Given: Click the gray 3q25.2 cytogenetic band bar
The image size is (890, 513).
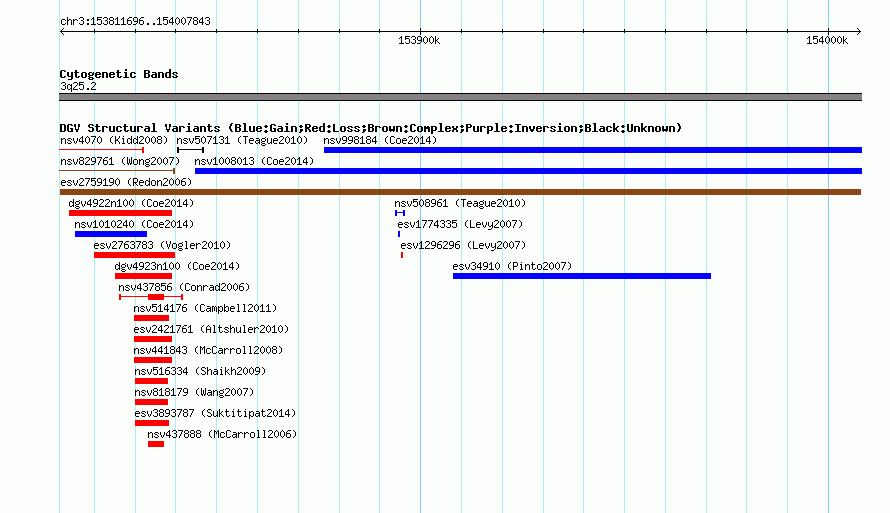Looking at the screenshot, I should [460, 97].
